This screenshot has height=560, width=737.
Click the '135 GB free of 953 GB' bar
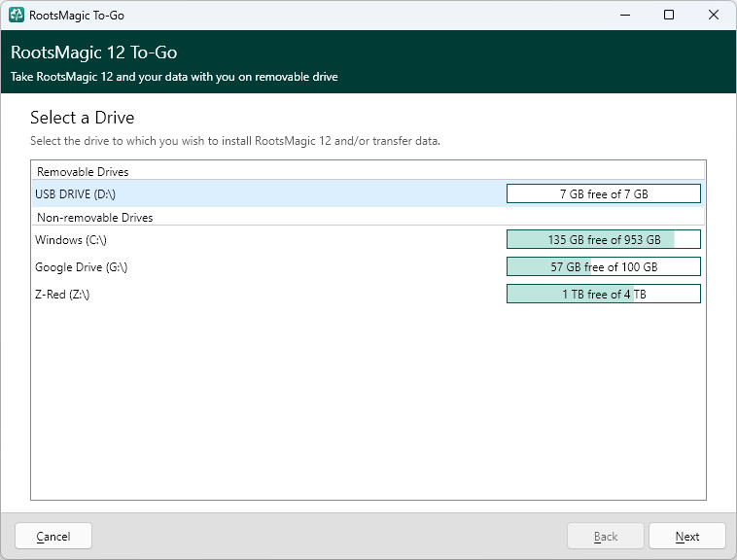[x=604, y=239]
